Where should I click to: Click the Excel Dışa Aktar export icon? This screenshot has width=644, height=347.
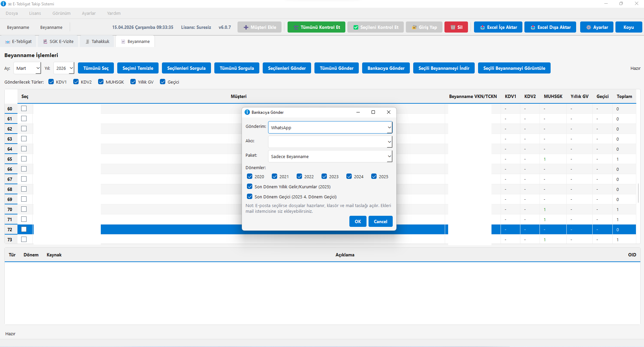click(533, 28)
